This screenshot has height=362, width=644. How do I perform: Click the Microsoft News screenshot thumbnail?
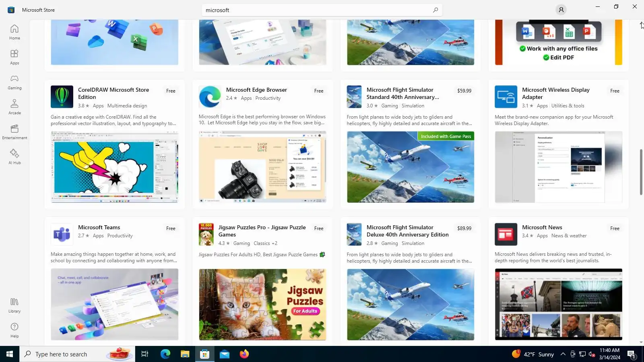click(x=559, y=304)
